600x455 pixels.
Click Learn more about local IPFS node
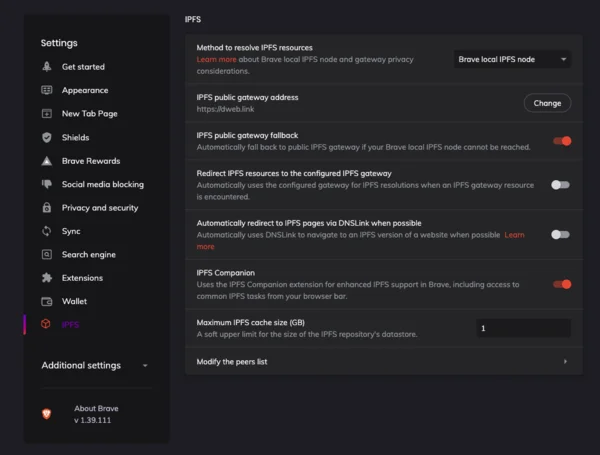tap(216, 59)
